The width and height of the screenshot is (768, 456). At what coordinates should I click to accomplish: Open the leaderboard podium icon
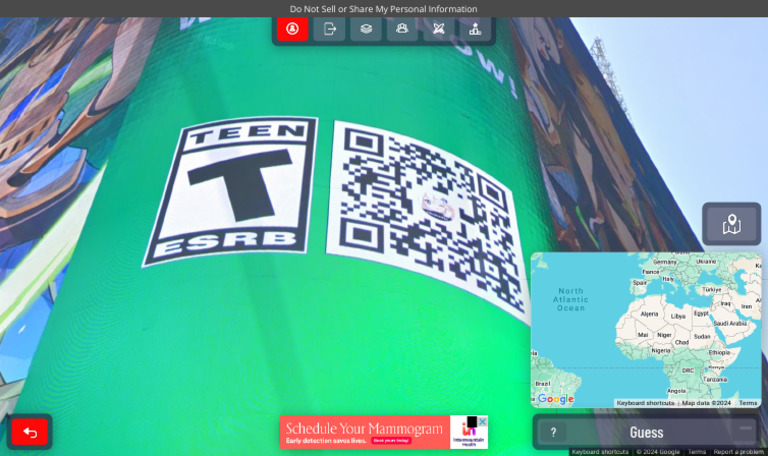(x=475, y=29)
